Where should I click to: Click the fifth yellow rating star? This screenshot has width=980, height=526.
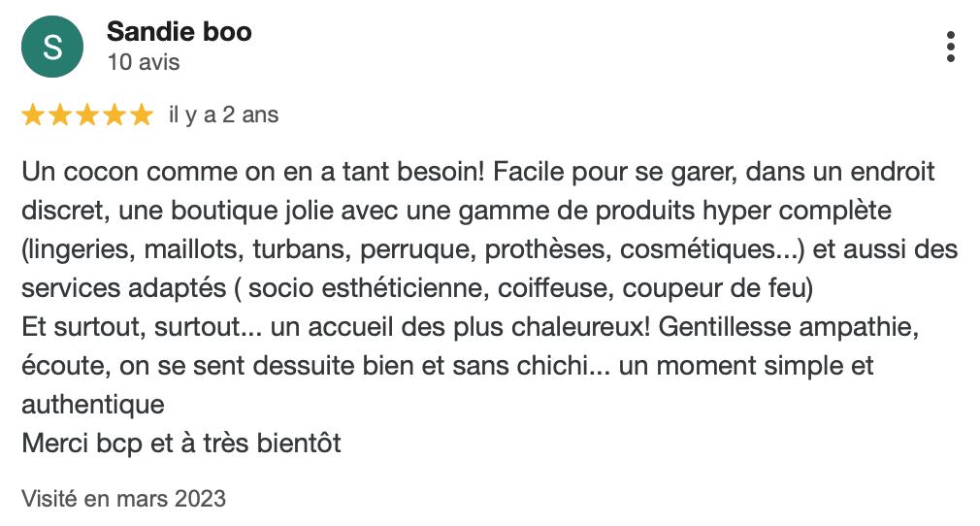click(x=143, y=115)
